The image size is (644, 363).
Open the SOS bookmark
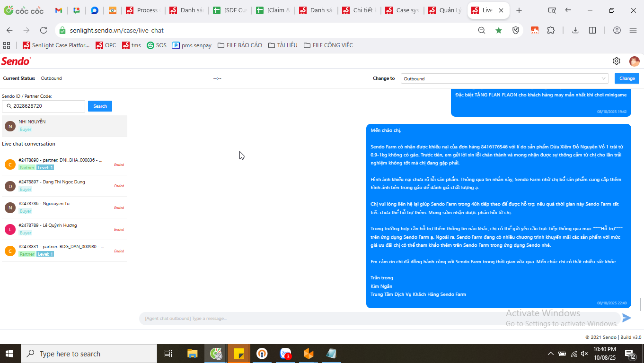(157, 45)
